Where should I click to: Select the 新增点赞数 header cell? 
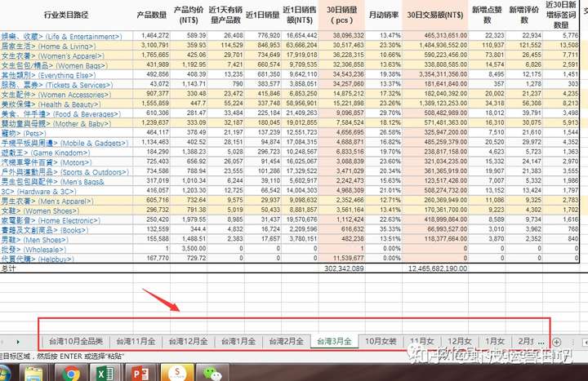tap(487, 15)
